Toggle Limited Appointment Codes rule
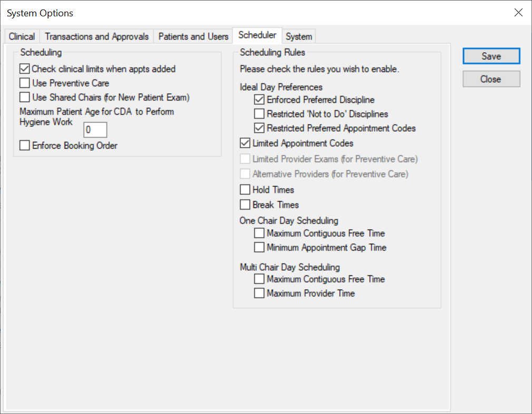 (x=244, y=143)
